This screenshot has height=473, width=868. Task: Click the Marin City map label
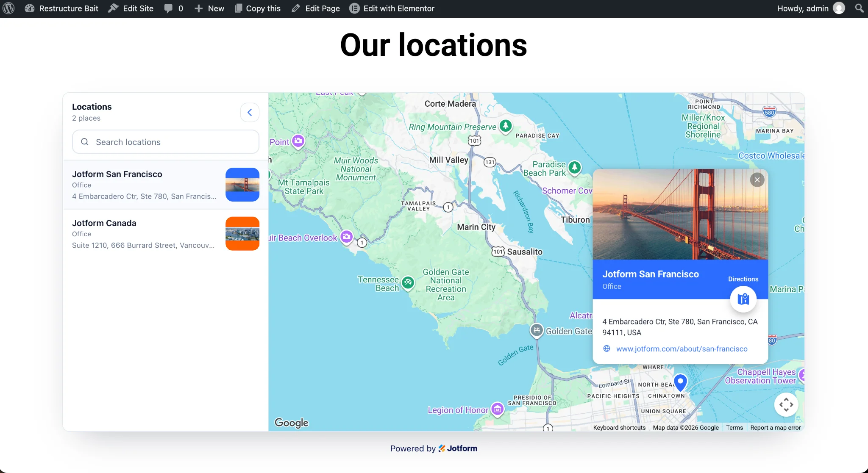(x=476, y=227)
